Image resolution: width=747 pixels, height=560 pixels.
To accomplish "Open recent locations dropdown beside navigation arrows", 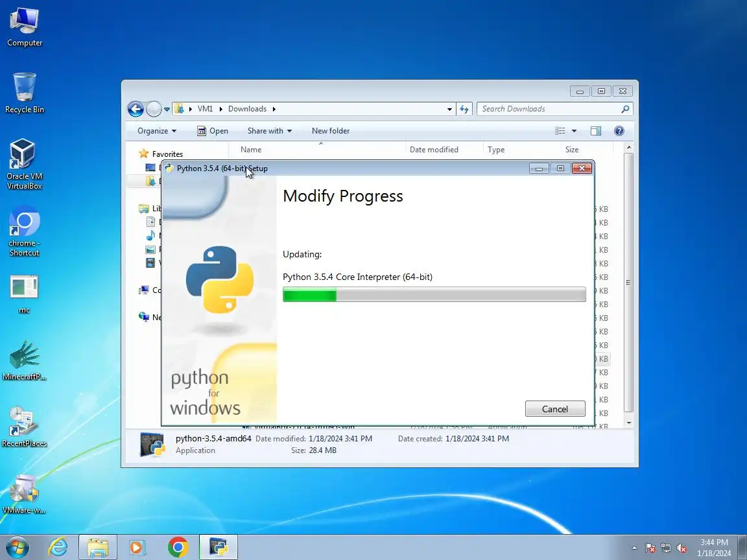I will pos(167,110).
